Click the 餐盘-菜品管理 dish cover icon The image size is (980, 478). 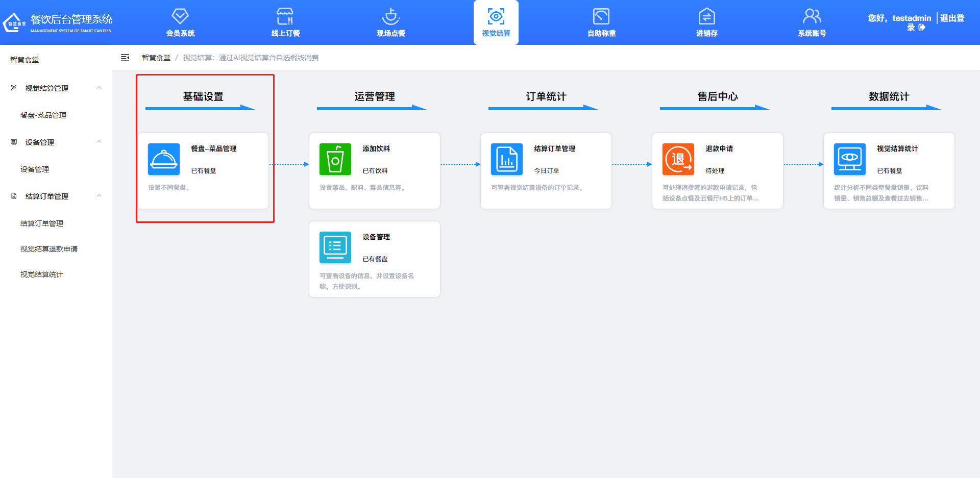(x=164, y=159)
